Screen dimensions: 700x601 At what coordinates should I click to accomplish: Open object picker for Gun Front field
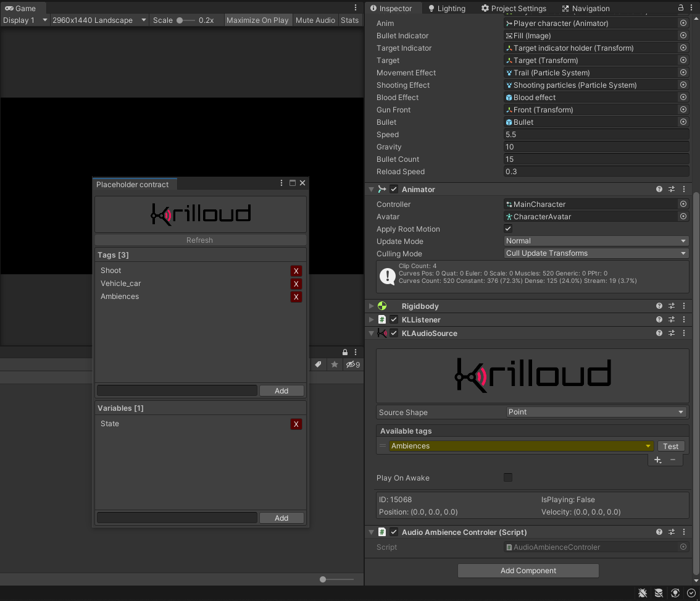tap(683, 109)
